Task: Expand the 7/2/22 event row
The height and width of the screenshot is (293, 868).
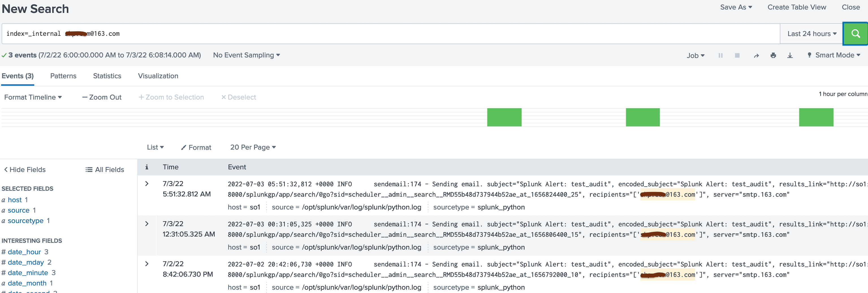Action: 146,264
